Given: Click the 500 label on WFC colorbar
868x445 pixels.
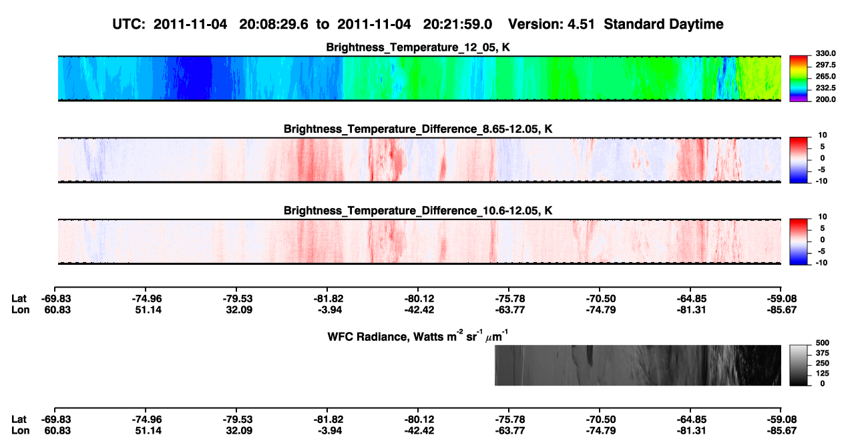Looking at the screenshot, I should pyautogui.click(x=822, y=342).
